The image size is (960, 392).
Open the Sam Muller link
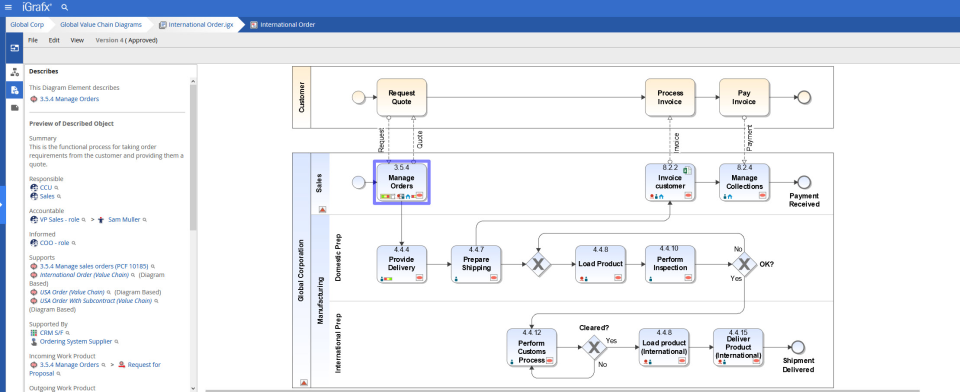(124, 219)
